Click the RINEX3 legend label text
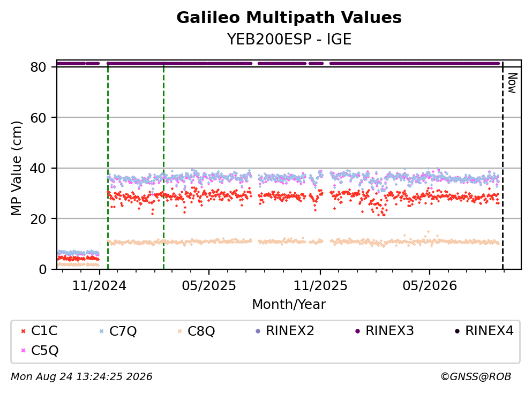This screenshot has height=393, width=532. pyautogui.click(x=389, y=331)
